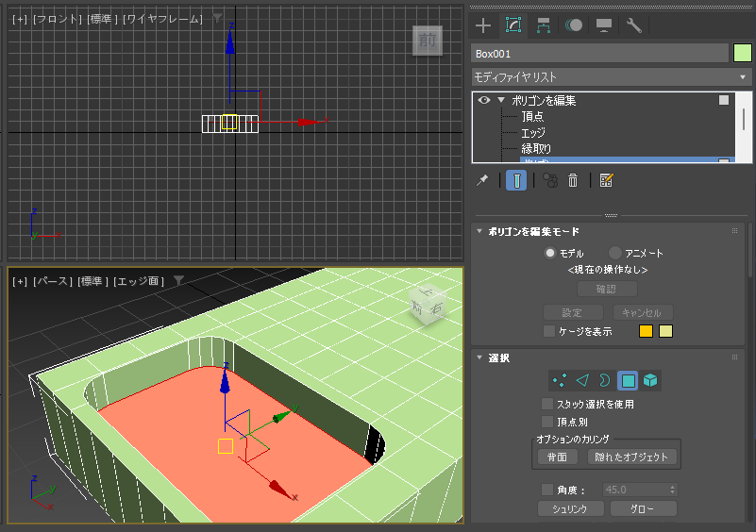Select the アニメート radio button

pos(614,253)
